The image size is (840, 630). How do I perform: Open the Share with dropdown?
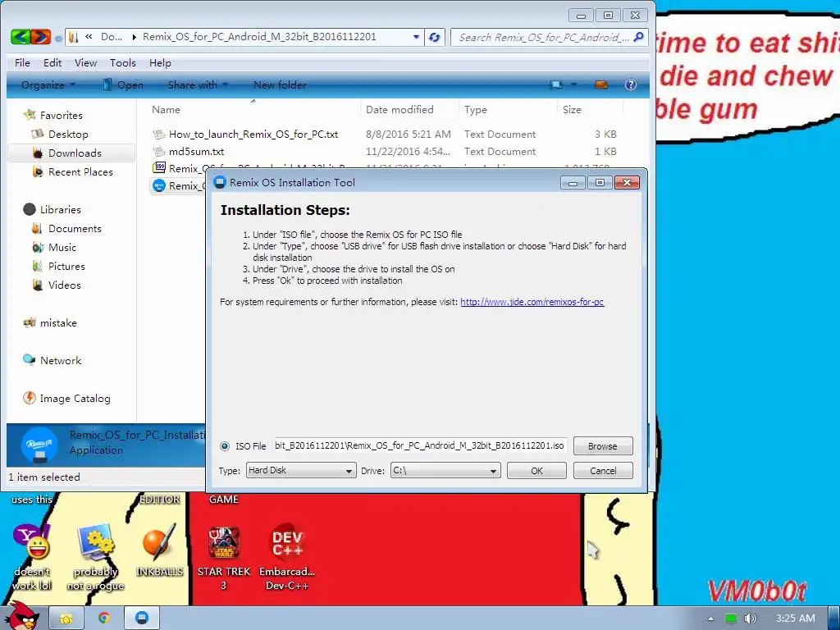[x=198, y=84]
